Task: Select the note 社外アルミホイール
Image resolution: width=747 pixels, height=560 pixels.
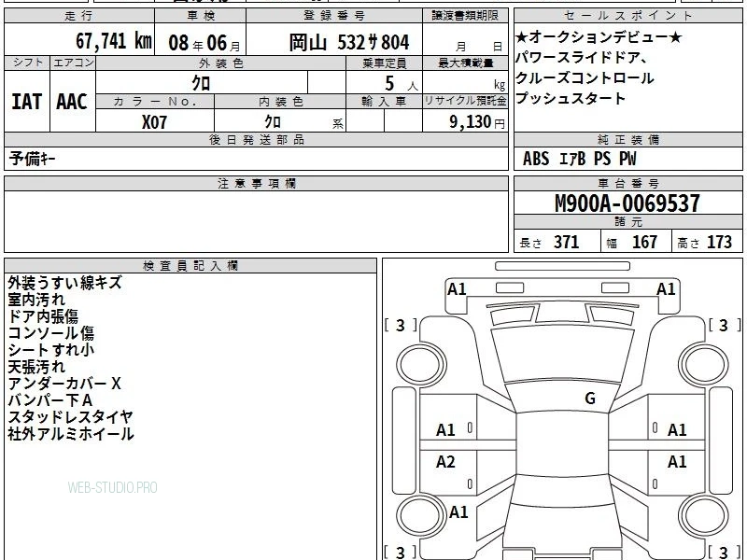Action: pyautogui.click(x=71, y=434)
